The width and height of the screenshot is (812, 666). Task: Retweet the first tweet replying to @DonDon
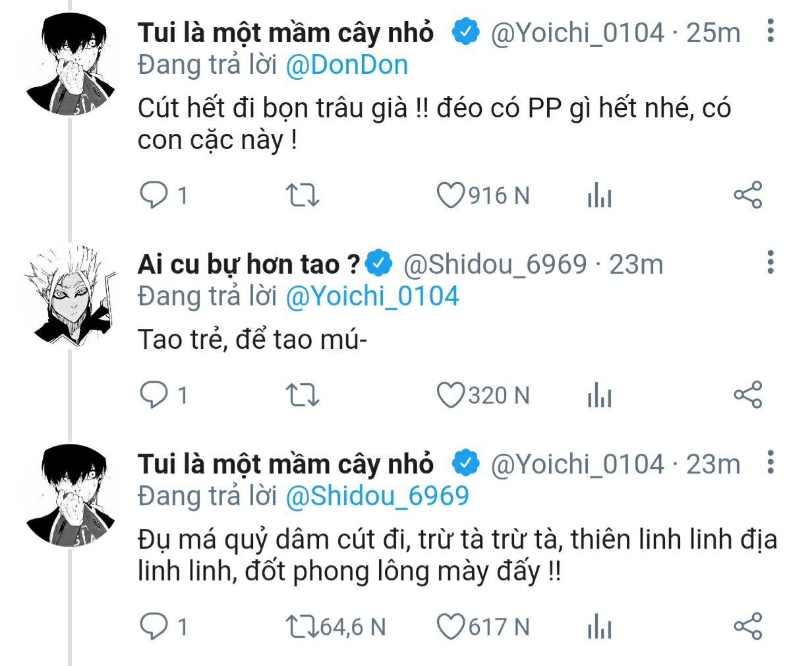pos(303,195)
